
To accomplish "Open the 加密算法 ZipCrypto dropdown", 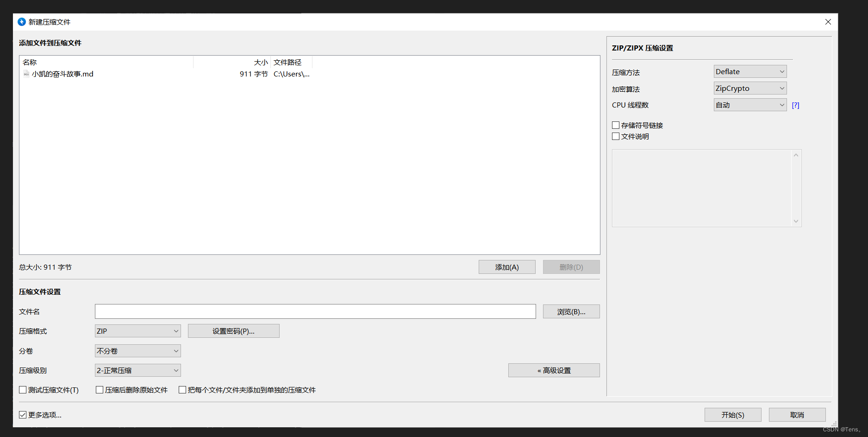I will pyautogui.click(x=750, y=88).
